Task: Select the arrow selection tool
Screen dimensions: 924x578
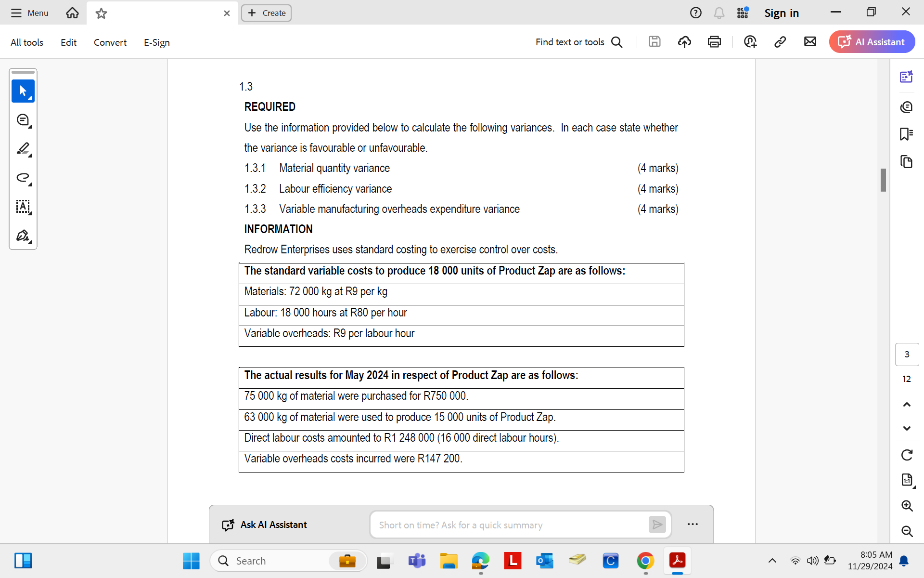Action: coord(23,91)
